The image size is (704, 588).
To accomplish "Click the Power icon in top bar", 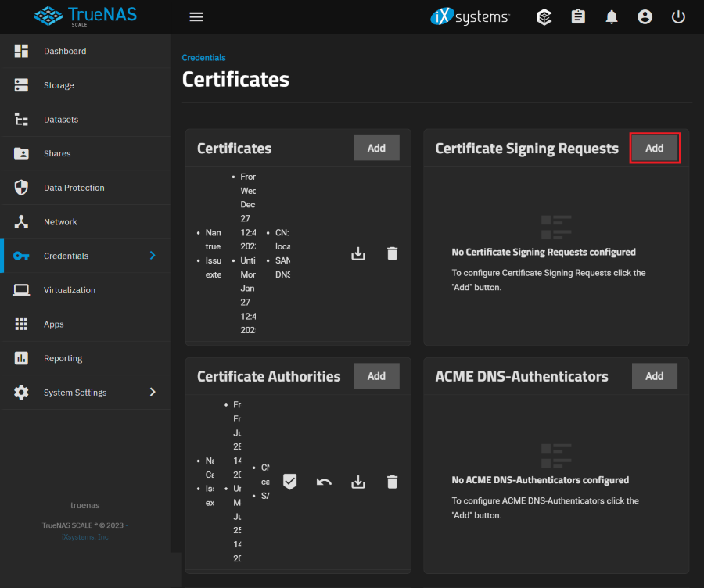I will pyautogui.click(x=678, y=17).
